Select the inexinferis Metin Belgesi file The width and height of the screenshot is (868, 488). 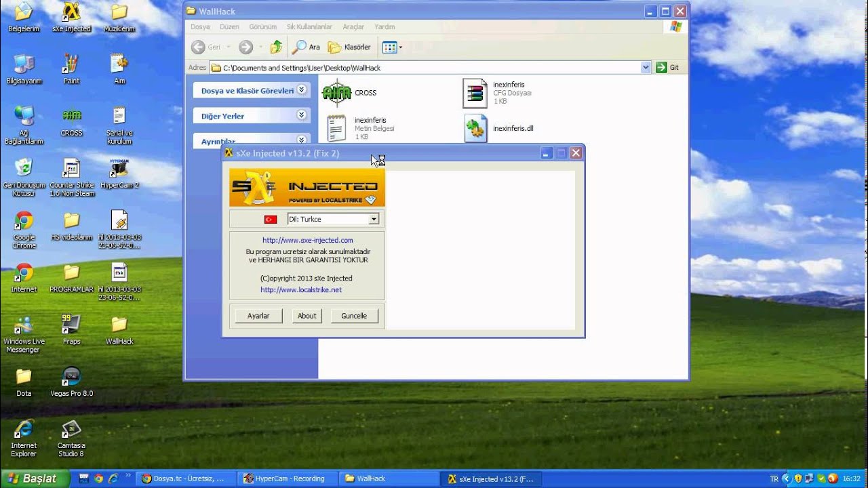(359, 128)
